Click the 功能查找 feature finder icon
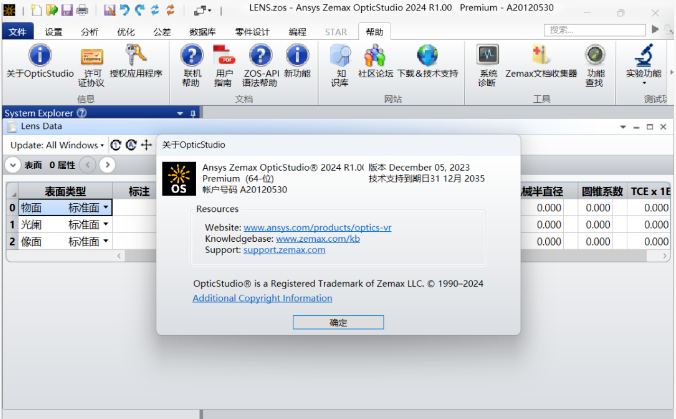Viewport: 676px width, 419px height. pos(595,56)
